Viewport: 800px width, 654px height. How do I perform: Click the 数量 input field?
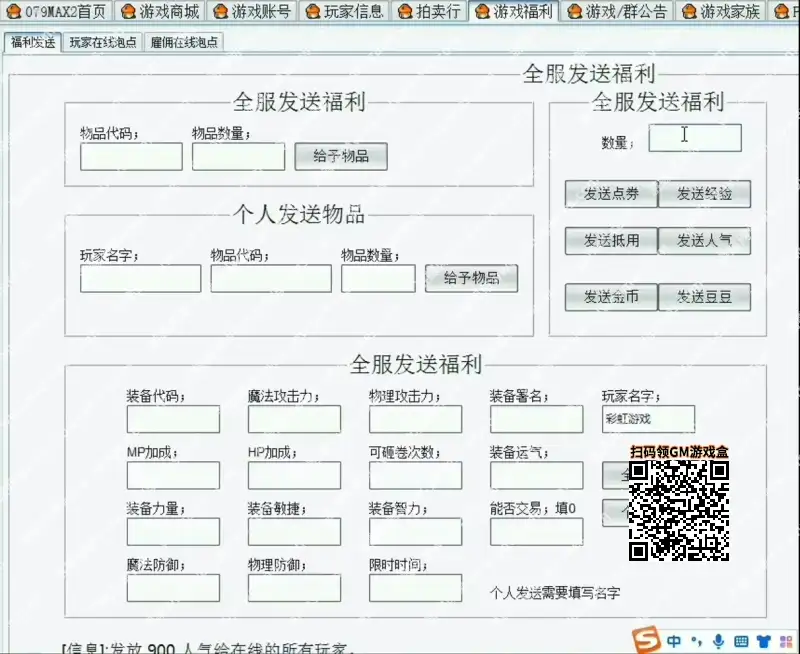click(695, 138)
